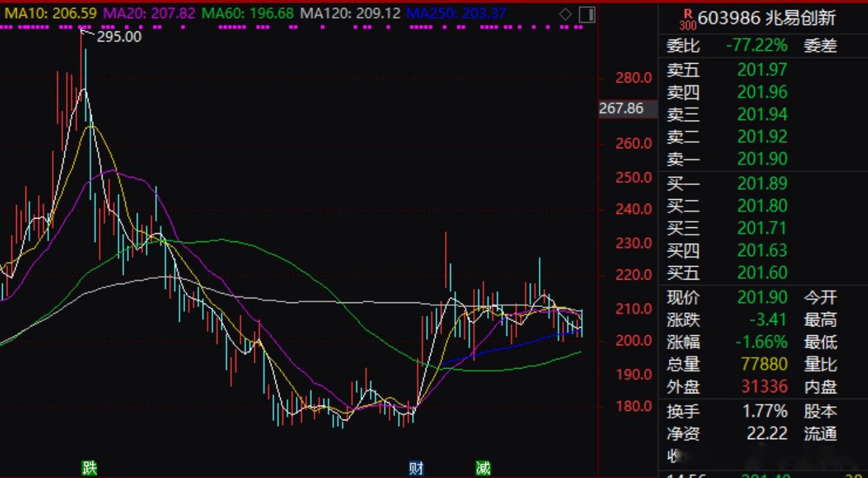Click the MA60: 196.68 indicator label
This screenshot has height=478, width=868.
click(x=248, y=13)
